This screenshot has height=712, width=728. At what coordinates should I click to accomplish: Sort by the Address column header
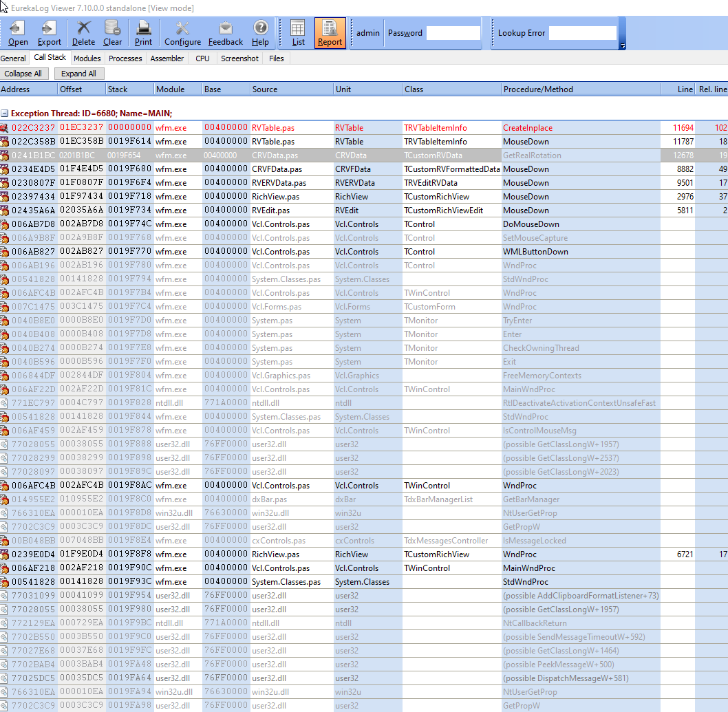[29, 89]
